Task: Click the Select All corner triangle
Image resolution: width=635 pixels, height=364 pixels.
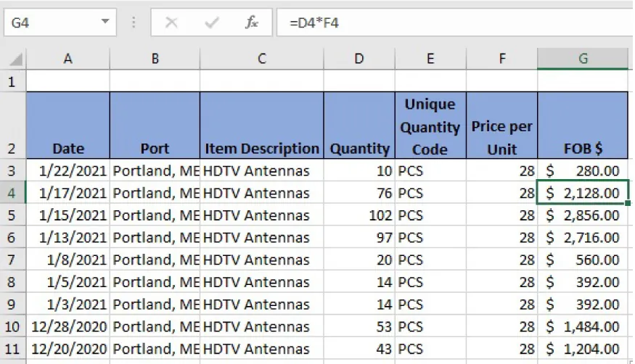Action: coord(15,59)
